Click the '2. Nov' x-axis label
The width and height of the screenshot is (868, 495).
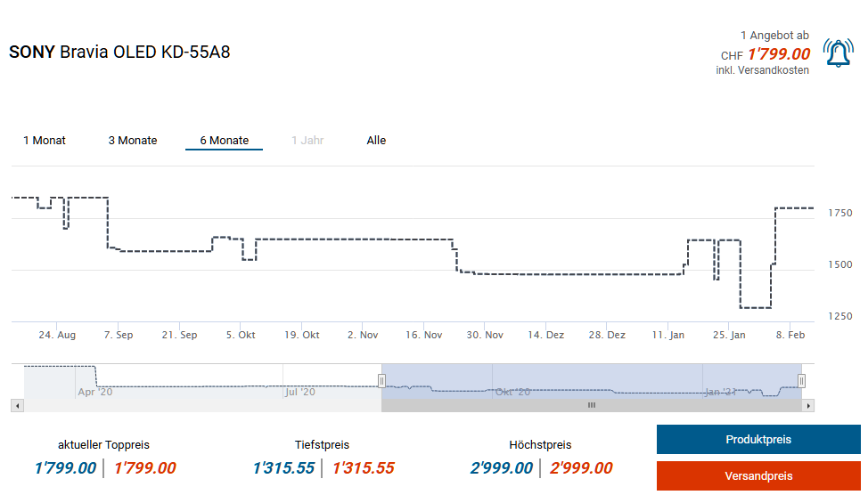(x=363, y=335)
